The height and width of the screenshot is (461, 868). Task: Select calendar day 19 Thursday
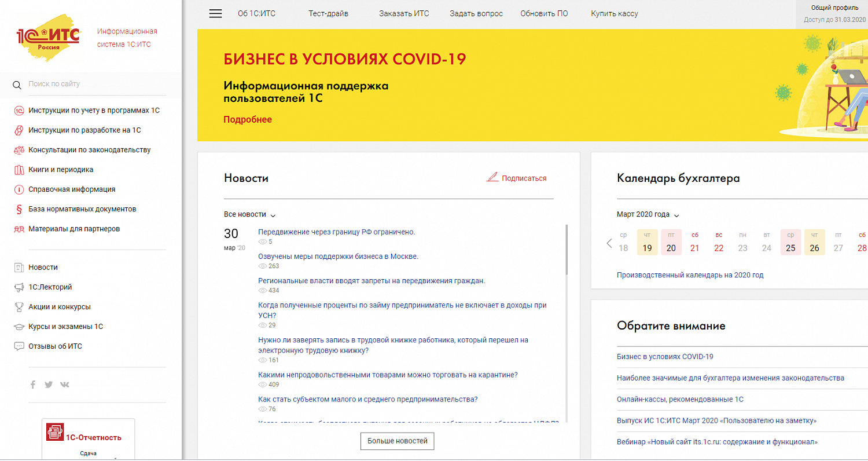(647, 243)
